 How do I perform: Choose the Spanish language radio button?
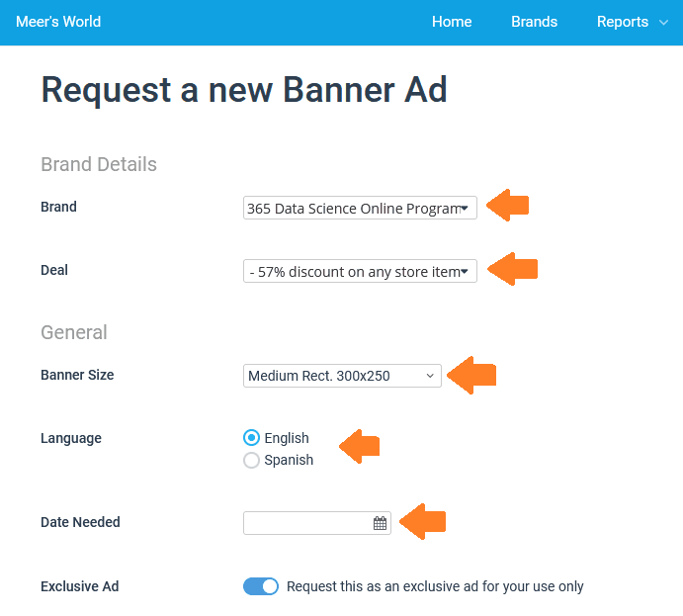252,460
